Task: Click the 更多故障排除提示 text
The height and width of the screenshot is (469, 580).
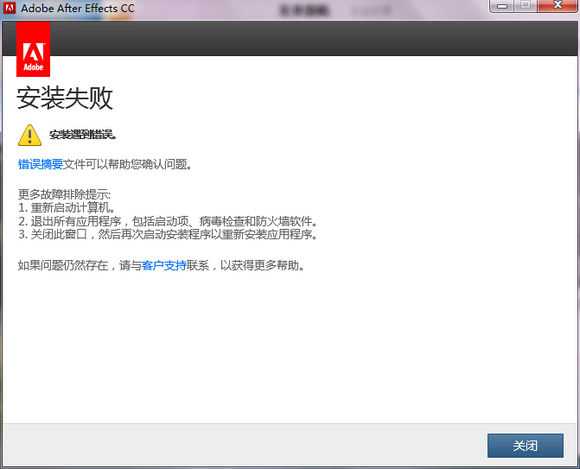Action: pos(64,195)
